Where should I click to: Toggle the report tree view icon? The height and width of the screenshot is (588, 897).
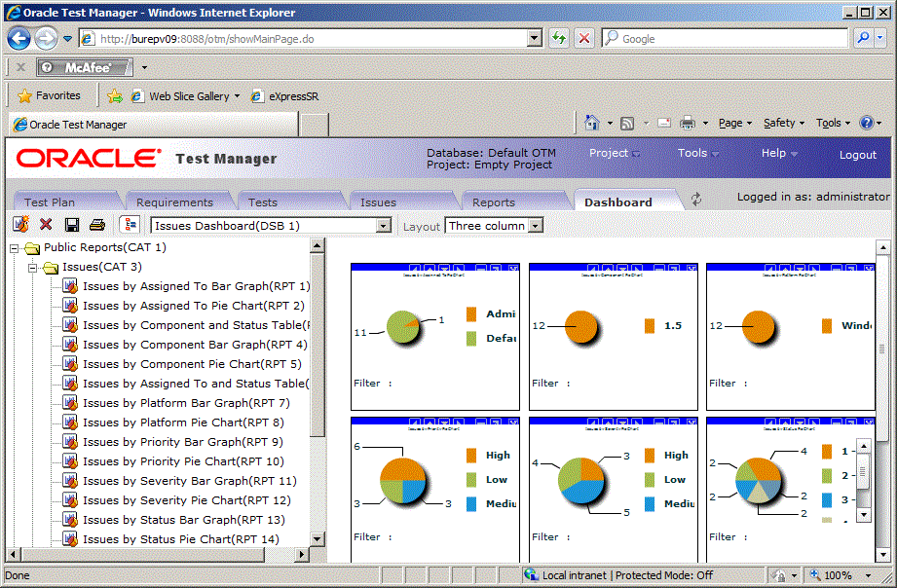(130, 225)
